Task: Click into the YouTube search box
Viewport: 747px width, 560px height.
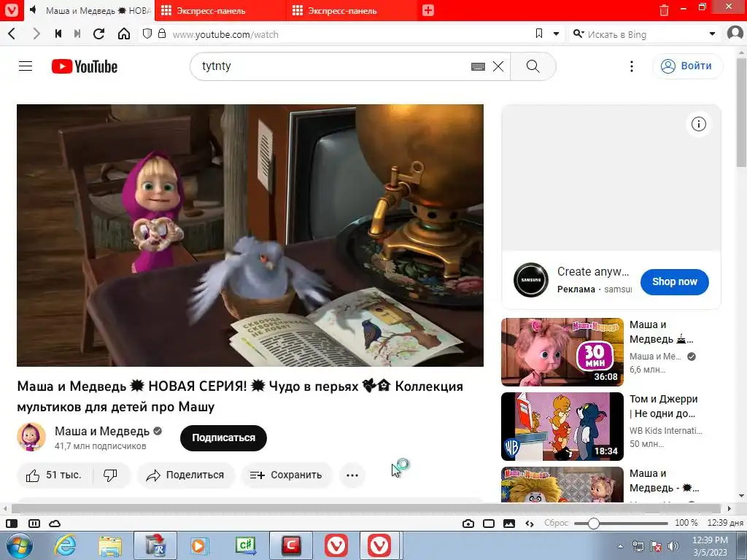Action: click(333, 66)
